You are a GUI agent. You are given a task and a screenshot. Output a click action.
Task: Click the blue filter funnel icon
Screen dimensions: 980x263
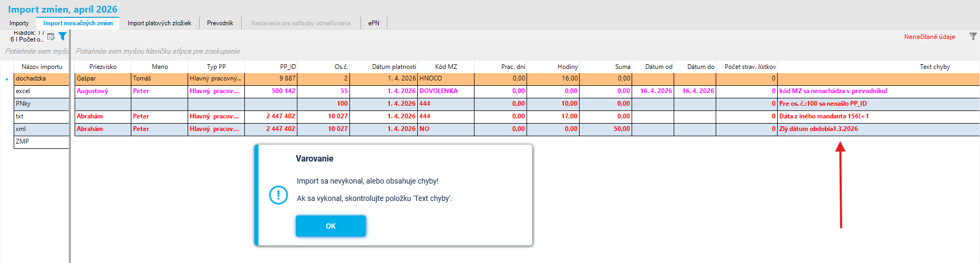pos(63,36)
